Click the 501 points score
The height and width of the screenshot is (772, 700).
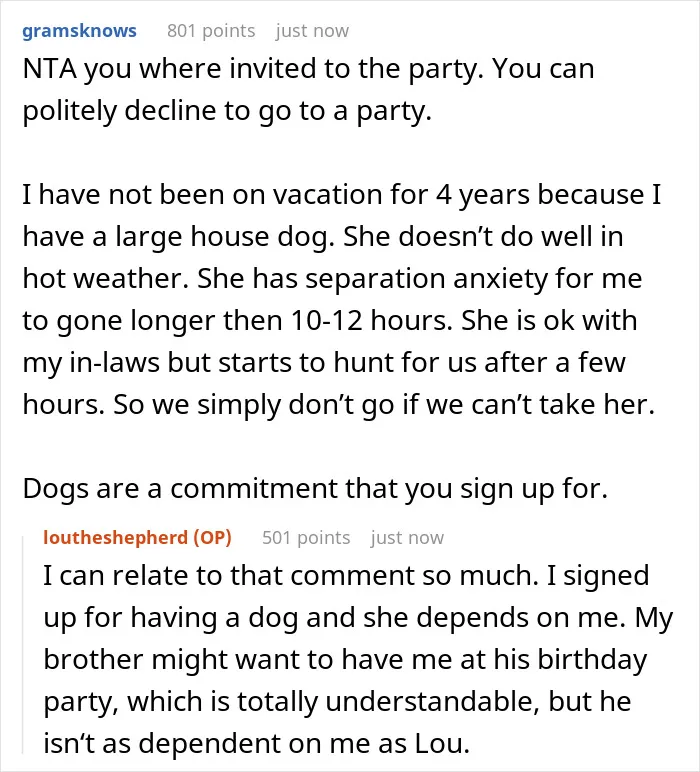pyautogui.click(x=306, y=538)
